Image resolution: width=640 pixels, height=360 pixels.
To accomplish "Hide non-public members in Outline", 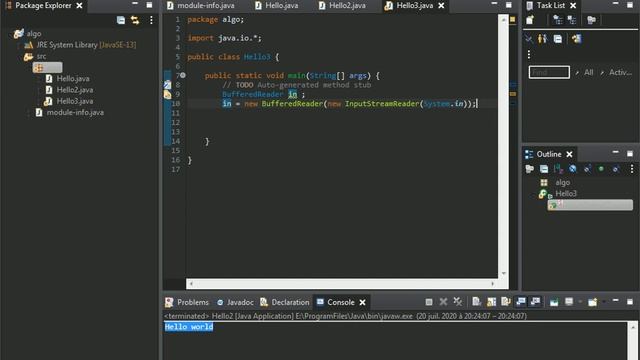I will (x=601, y=169).
